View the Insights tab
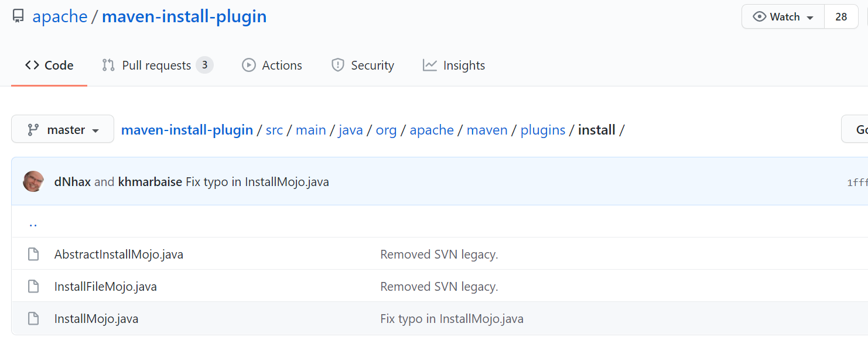868x344 pixels. (454, 66)
